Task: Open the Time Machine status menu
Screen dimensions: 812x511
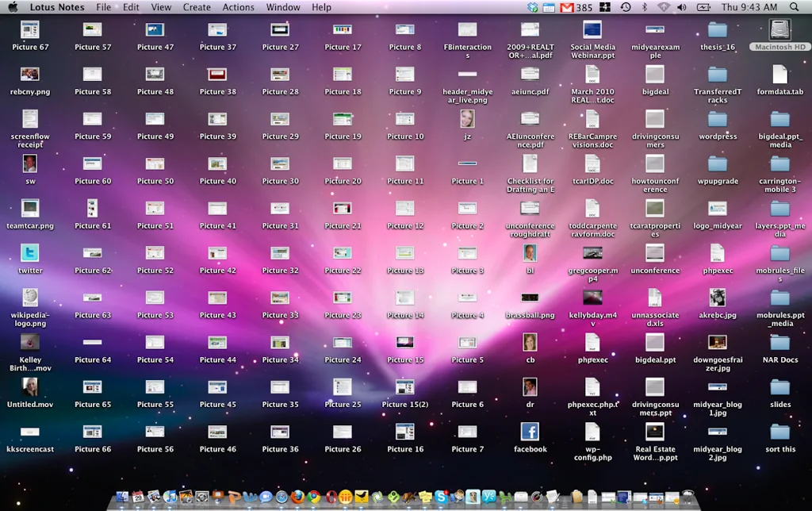Action: (x=626, y=7)
